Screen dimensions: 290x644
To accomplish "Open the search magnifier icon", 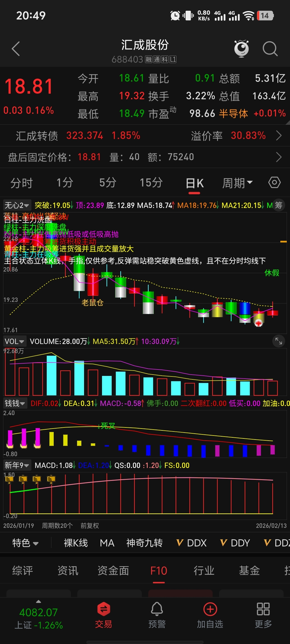I will pos(270,49).
